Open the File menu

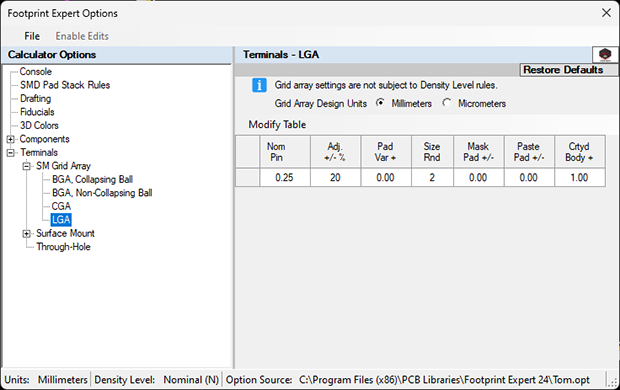(x=32, y=36)
